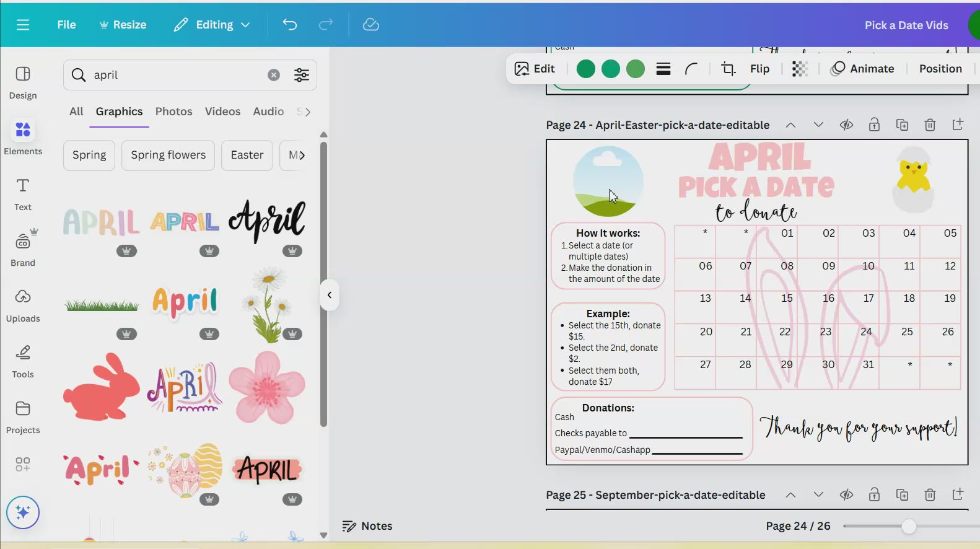Open search filter options icon
This screenshot has width=980, height=549.
pyautogui.click(x=302, y=75)
